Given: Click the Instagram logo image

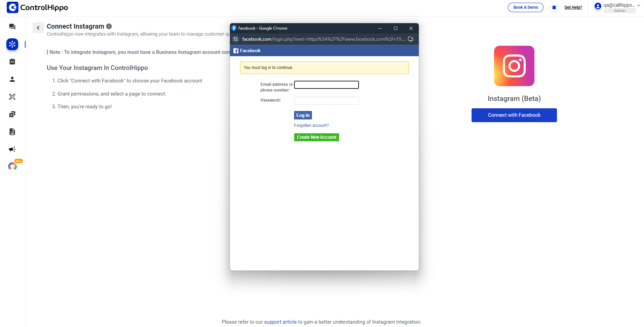Looking at the screenshot, I should point(514,66).
